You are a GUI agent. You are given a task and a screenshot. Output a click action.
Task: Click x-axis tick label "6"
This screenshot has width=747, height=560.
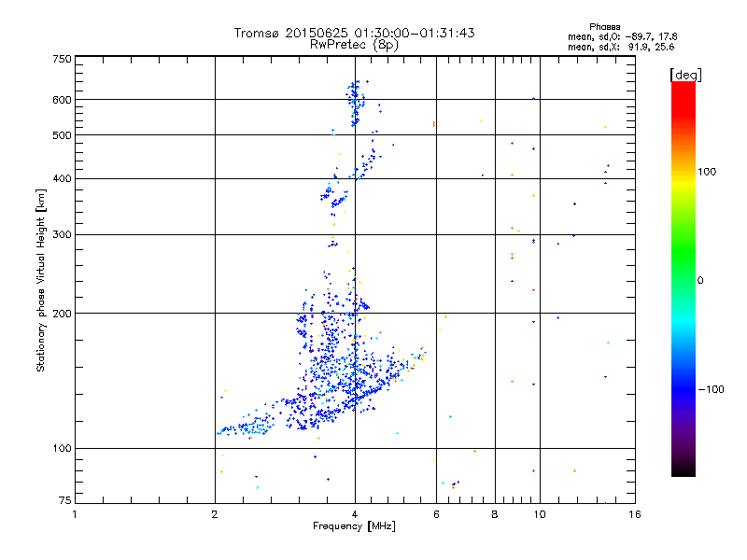tap(436, 514)
